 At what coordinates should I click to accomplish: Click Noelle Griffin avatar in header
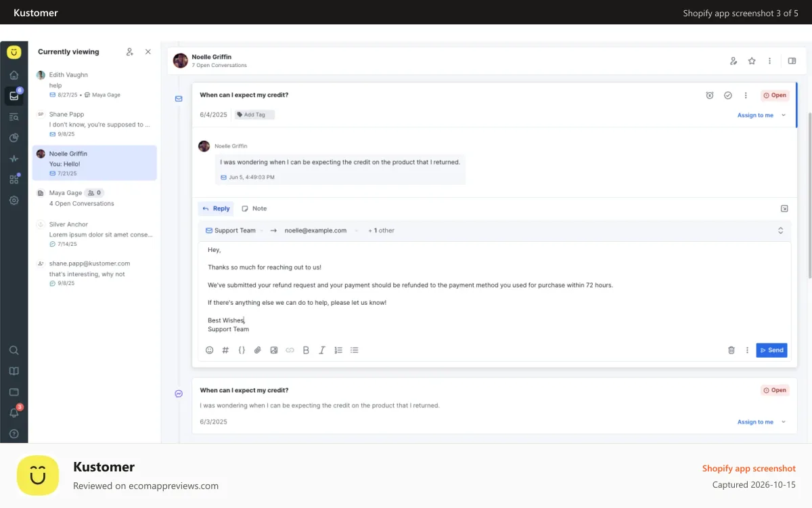181,61
